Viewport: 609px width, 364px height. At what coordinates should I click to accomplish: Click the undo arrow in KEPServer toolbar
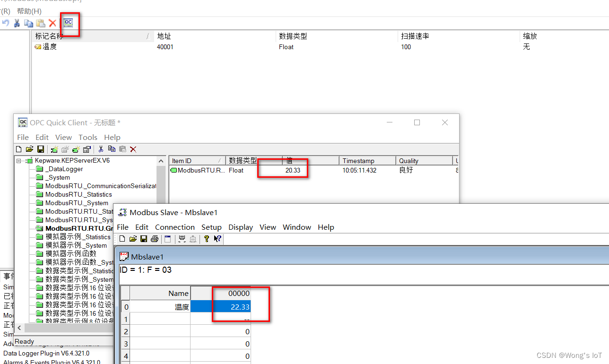tap(6, 23)
